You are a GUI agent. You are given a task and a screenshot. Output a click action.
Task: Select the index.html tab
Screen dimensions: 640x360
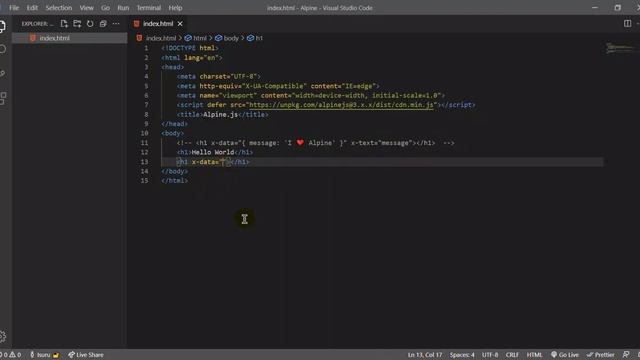(x=158, y=24)
